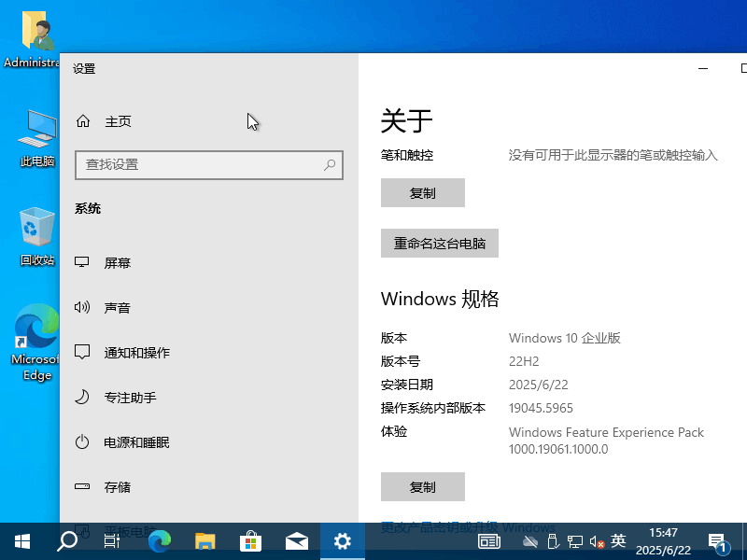Image resolution: width=747 pixels, height=560 pixels.
Task: Open Task View from the taskbar
Action: coord(111,541)
